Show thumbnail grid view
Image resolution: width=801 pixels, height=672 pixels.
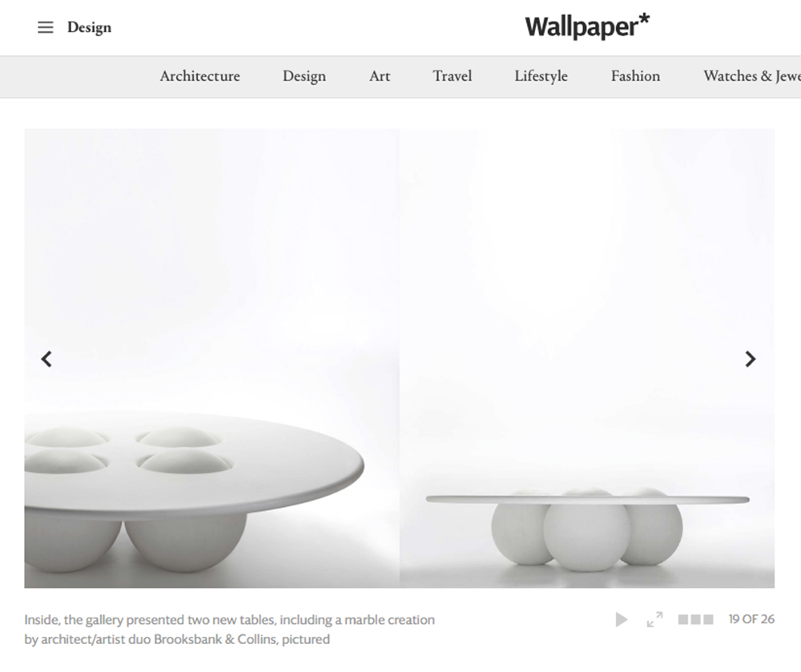pyautogui.click(x=695, y=619)
